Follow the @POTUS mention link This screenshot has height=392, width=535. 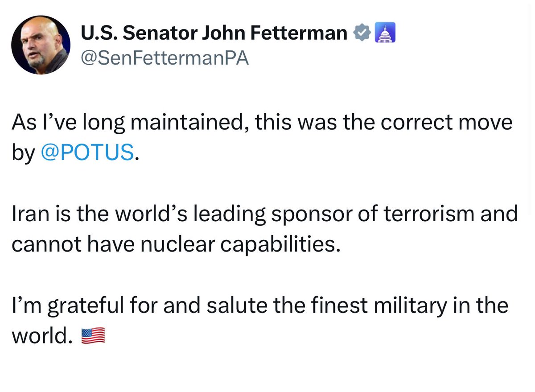tap(87, 153)
